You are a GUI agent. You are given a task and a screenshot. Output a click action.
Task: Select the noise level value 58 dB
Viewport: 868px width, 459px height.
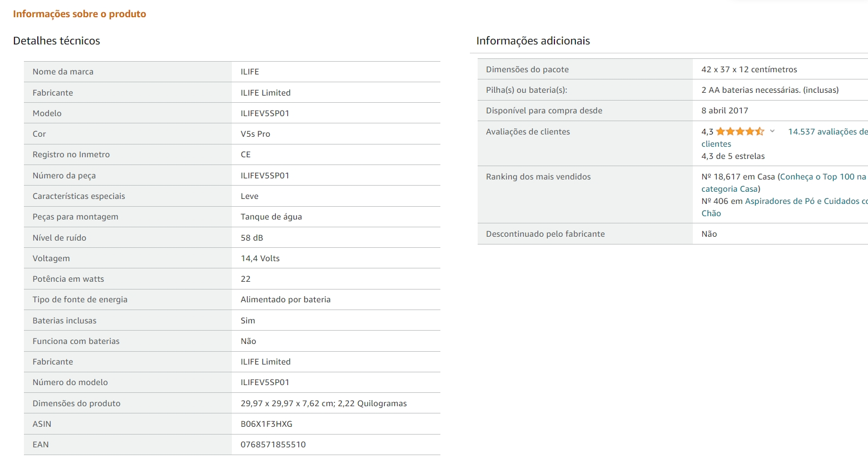pos(252,238)
